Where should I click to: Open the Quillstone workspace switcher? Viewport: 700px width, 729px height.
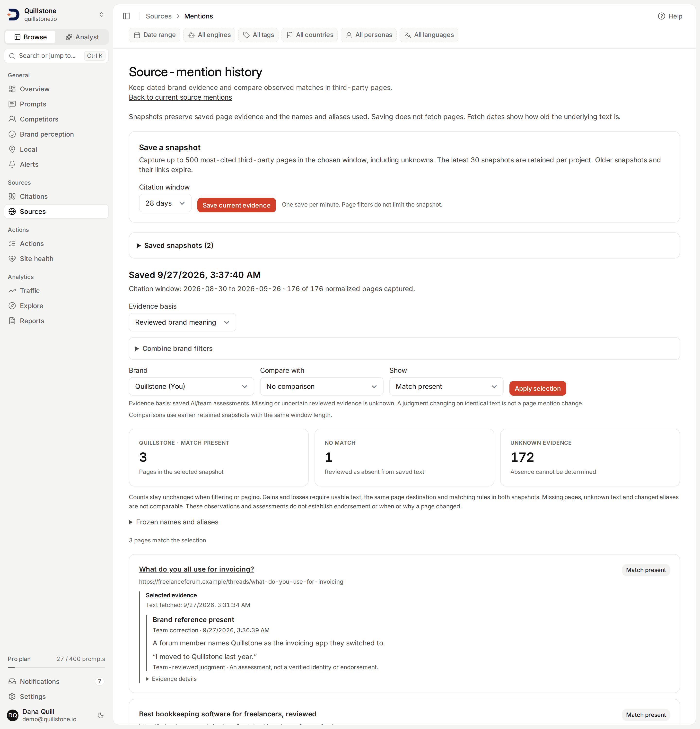tap(57, 15)
